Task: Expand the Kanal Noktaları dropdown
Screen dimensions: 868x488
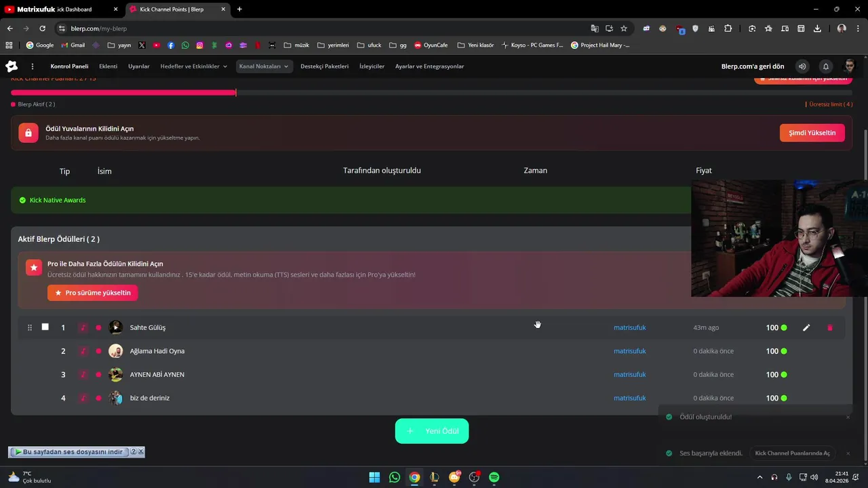Action: [264, 66]
